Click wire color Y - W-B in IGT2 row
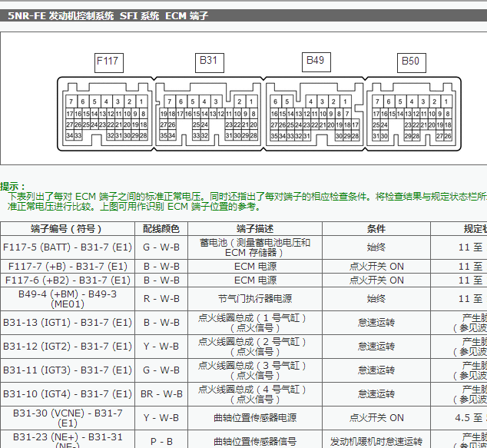The image size is (487, 448). tap(161, 347)
